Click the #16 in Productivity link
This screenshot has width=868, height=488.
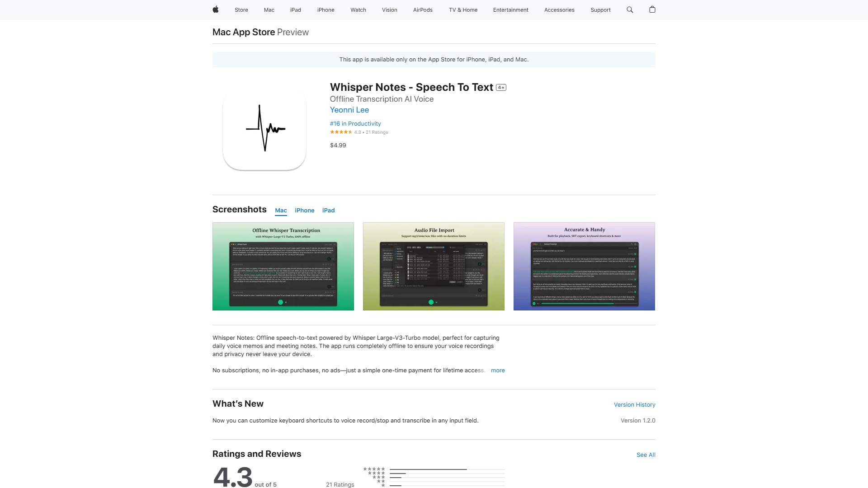(x=355, y=124)
